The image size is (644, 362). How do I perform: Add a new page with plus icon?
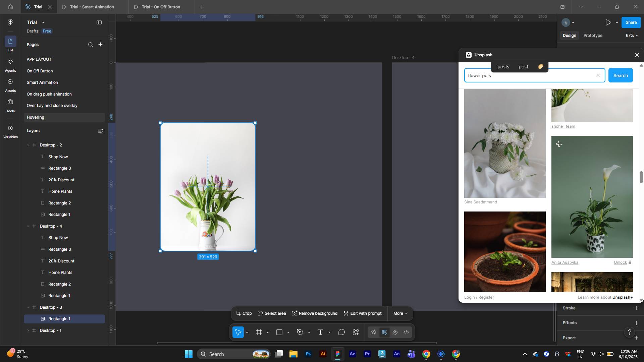click(x=100, y=45)
